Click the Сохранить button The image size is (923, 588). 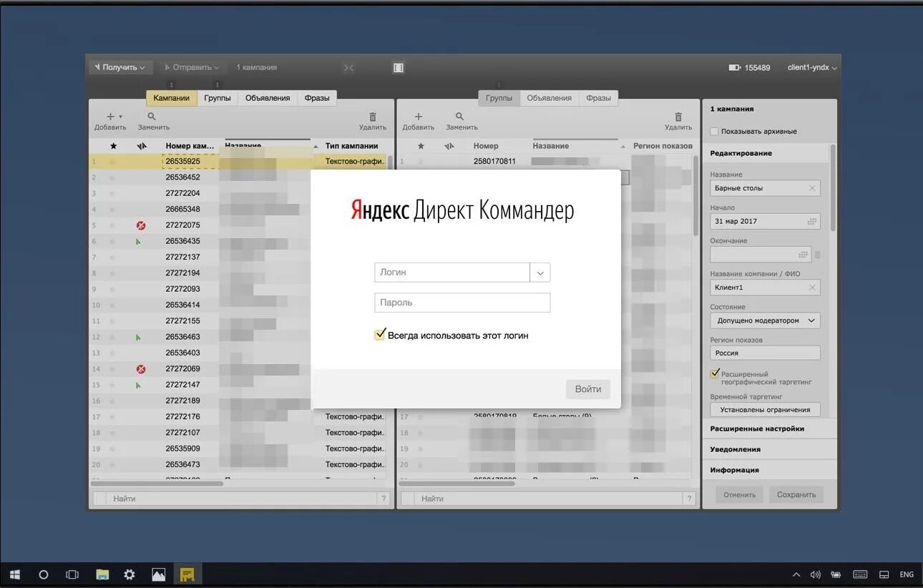click(796, 494)
